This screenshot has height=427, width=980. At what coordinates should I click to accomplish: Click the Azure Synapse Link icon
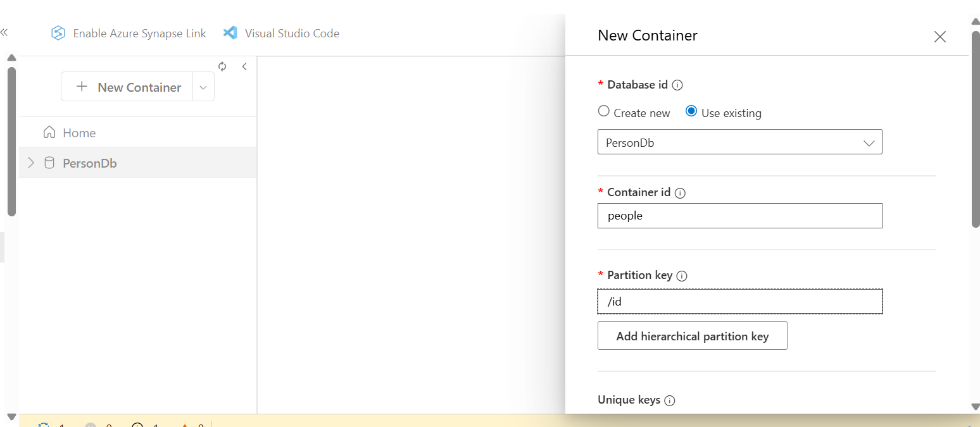pos(58,34)
